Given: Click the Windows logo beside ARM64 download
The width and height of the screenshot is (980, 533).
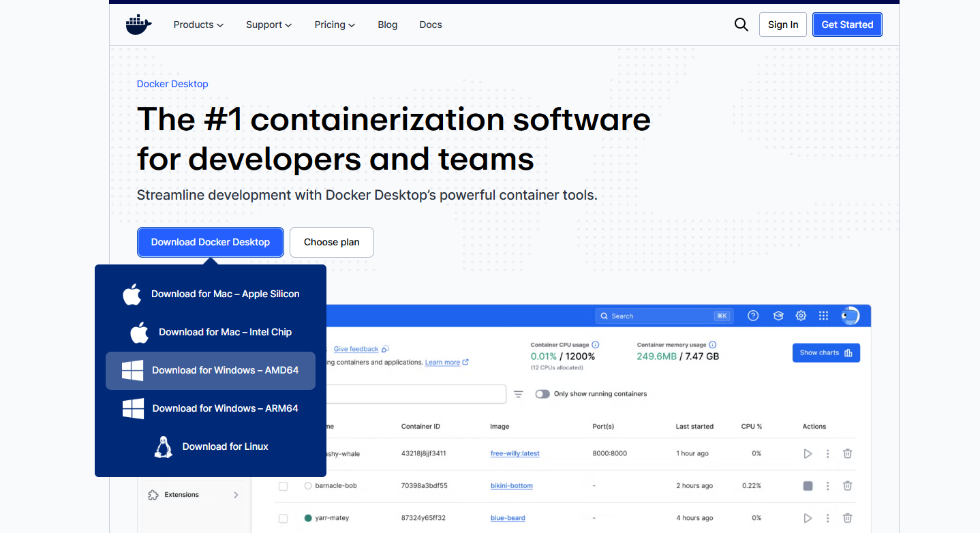Looking at the screenshot, I should [133, 409].
